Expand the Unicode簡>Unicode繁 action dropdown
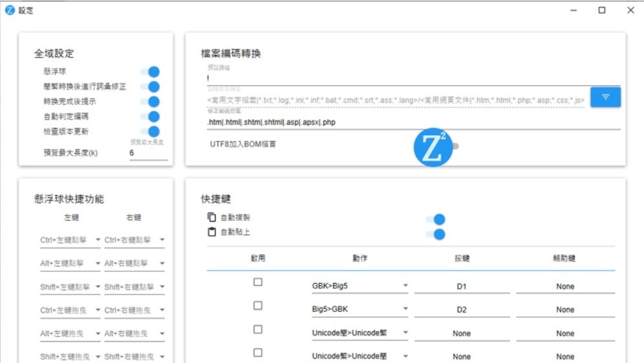 pyautogui.click(x=360, y=333)
